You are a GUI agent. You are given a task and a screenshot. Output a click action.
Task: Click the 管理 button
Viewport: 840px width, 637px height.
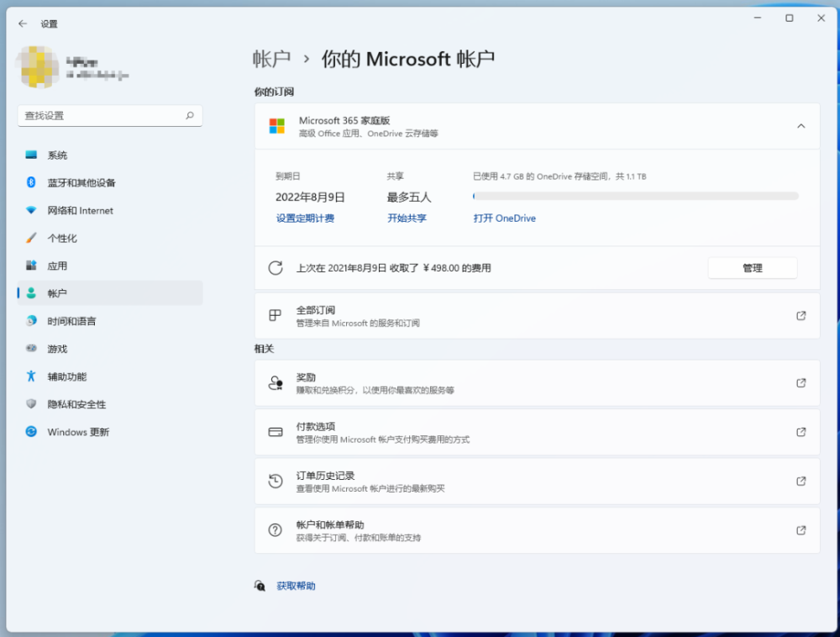(x=752, y=268)
